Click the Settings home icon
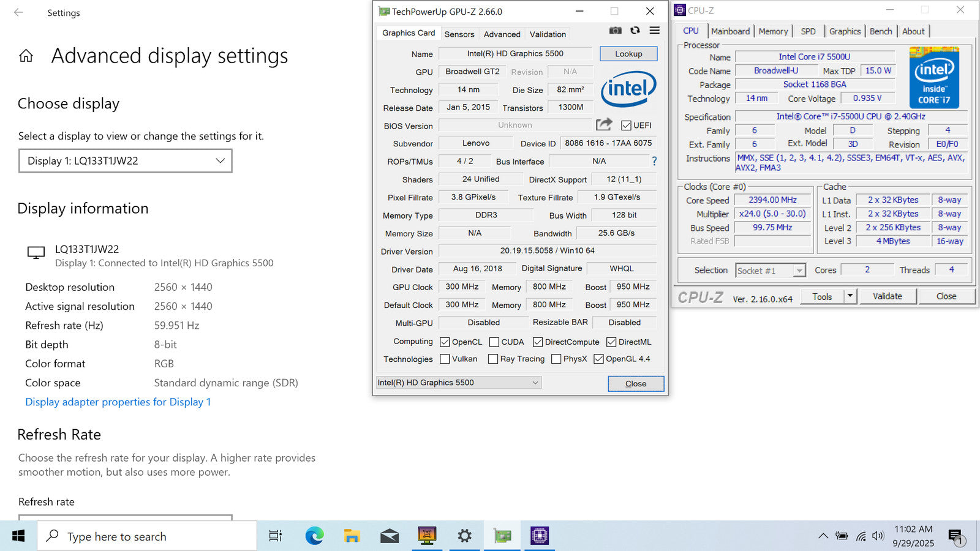 click(26, 56)
